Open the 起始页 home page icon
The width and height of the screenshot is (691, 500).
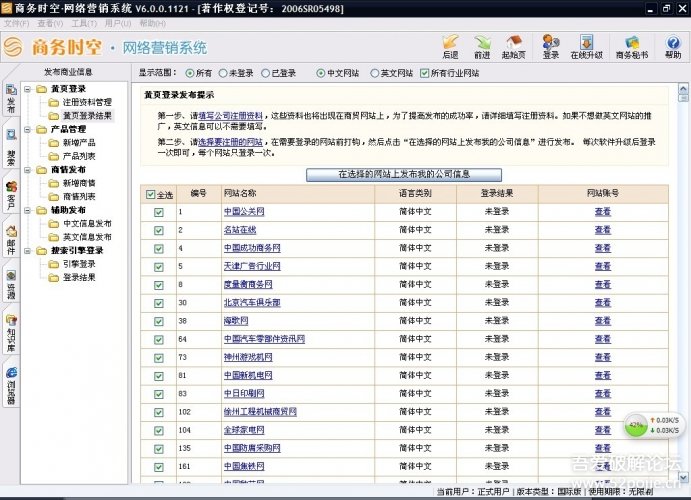coord(513,46)
